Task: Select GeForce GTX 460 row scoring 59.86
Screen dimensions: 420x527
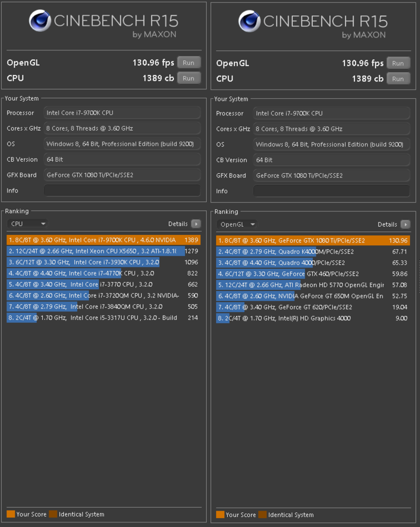Action: (x=313, y=274)
